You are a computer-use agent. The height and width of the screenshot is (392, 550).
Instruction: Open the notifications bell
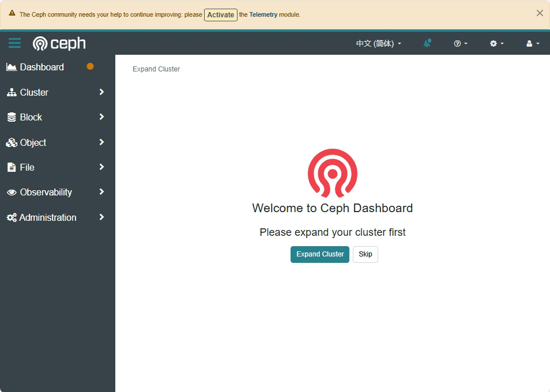pyautogui.click(x=427, y=43)
